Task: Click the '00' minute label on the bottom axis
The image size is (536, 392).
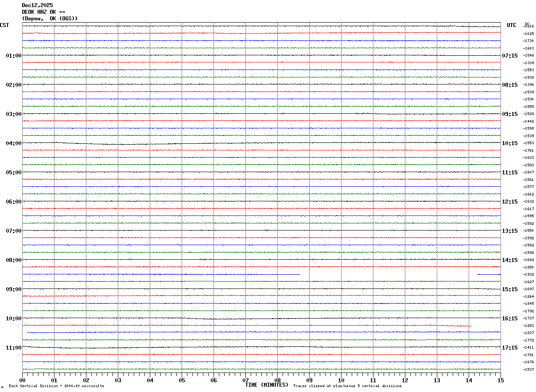Action: (22, 380)
